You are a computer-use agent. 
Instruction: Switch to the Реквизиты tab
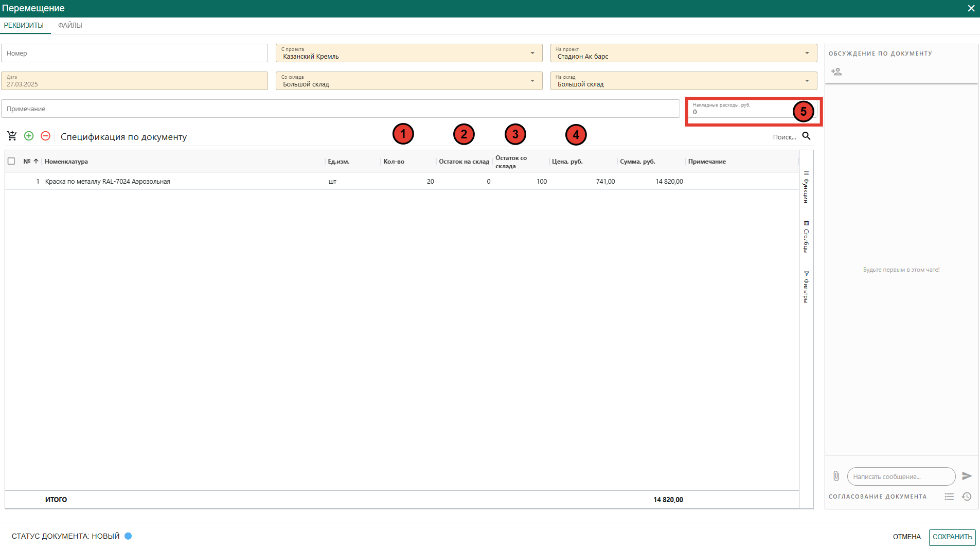[24, 25]
